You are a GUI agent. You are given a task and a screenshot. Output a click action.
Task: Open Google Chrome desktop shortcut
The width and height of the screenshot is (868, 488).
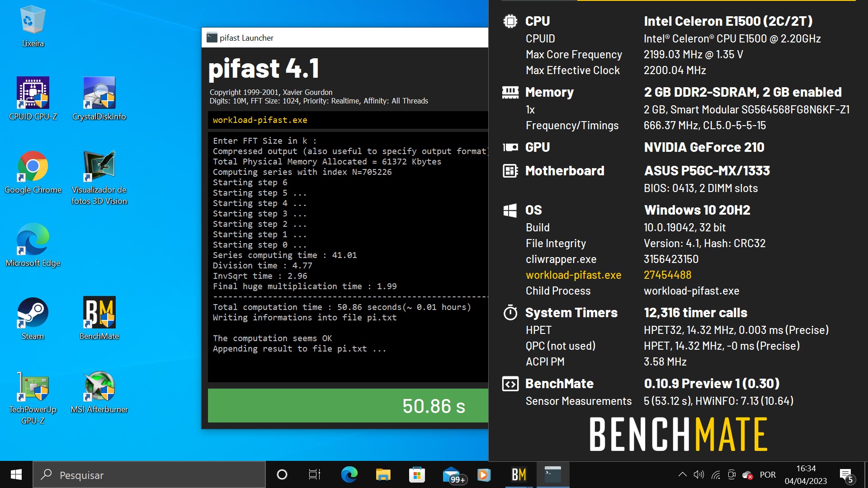click(x=33, y=172)
